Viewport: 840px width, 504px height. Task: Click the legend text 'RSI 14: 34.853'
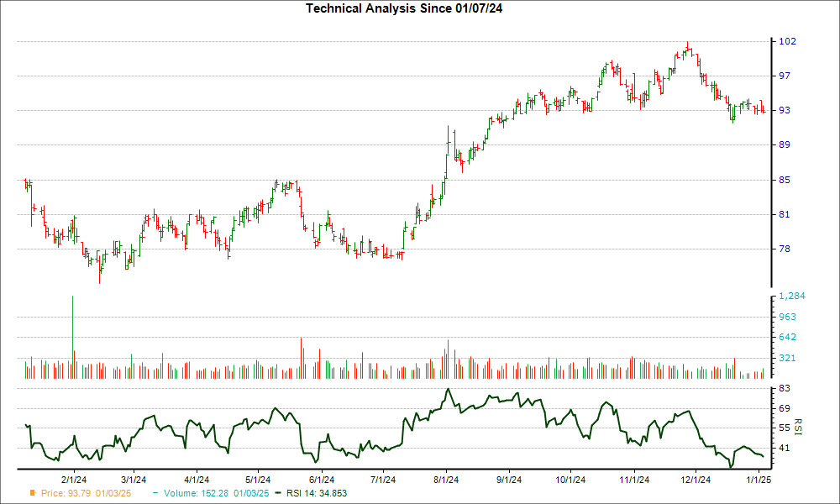click(317, 493)
